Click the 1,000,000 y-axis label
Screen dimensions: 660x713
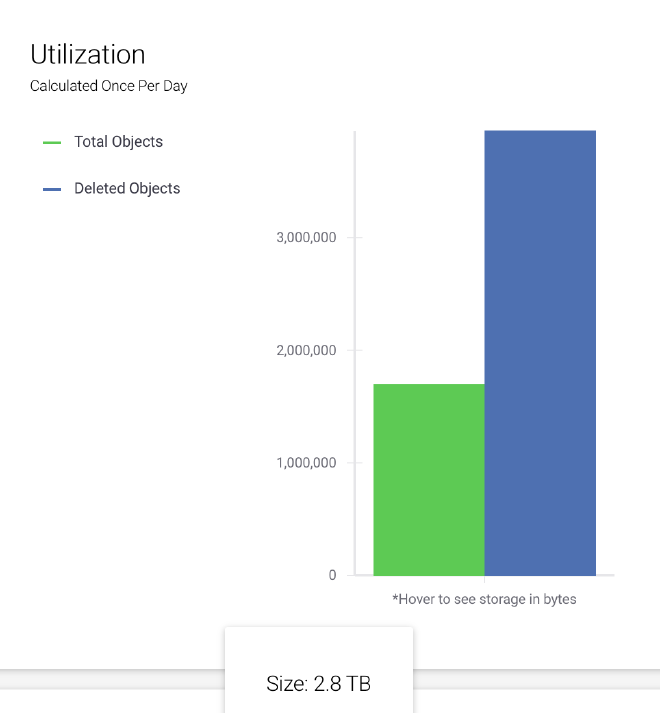[x=306, y=463]
